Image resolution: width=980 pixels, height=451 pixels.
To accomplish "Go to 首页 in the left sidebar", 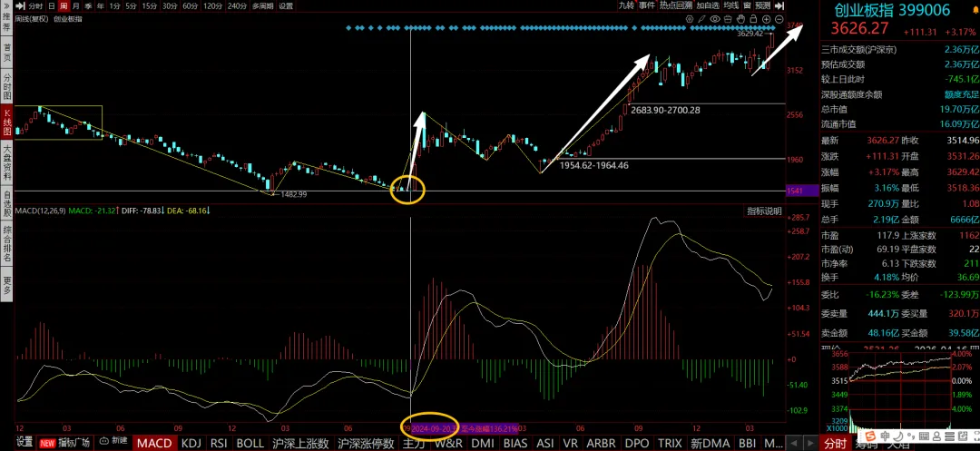I will (7, 53).
